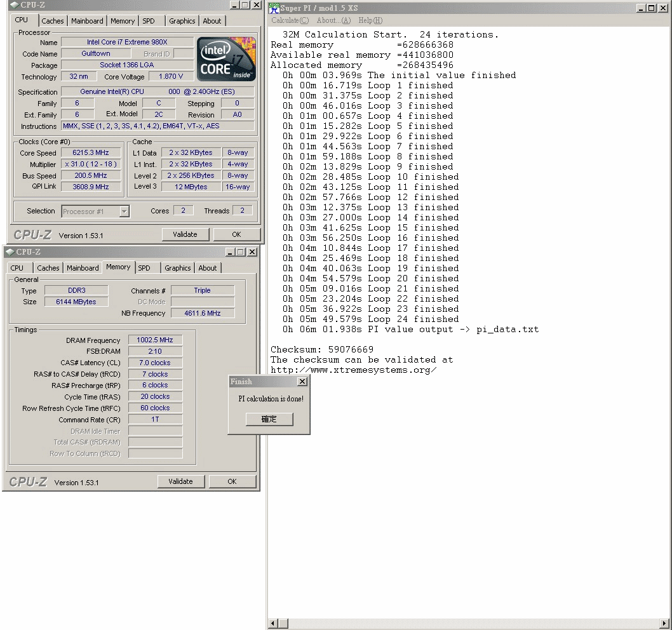The image size is (672, 630).
Task: Click the QPI Link value 3608.9 MHz
Action: tap(90, 187)
